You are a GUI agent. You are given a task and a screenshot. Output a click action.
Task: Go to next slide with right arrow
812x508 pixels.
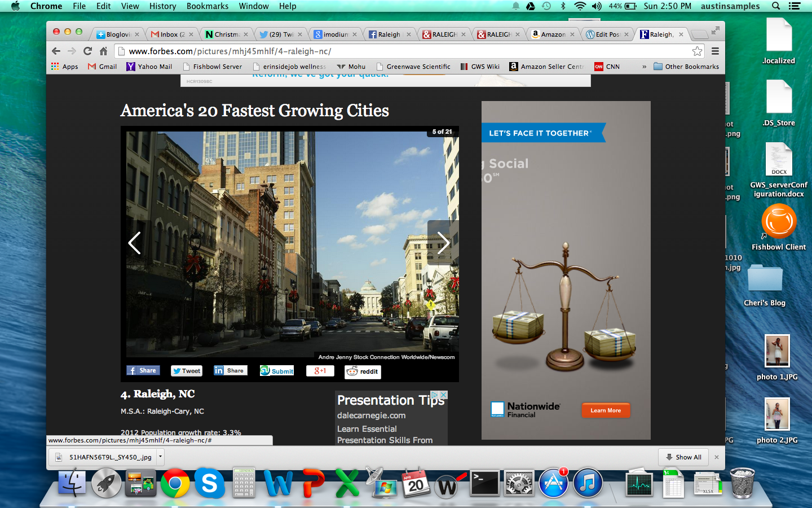443,243
